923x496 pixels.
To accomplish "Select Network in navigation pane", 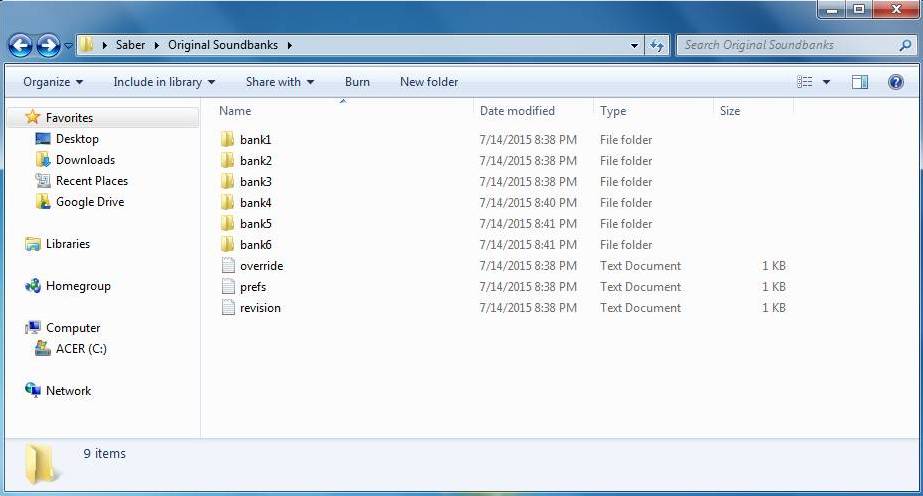I will click(68, 391).
